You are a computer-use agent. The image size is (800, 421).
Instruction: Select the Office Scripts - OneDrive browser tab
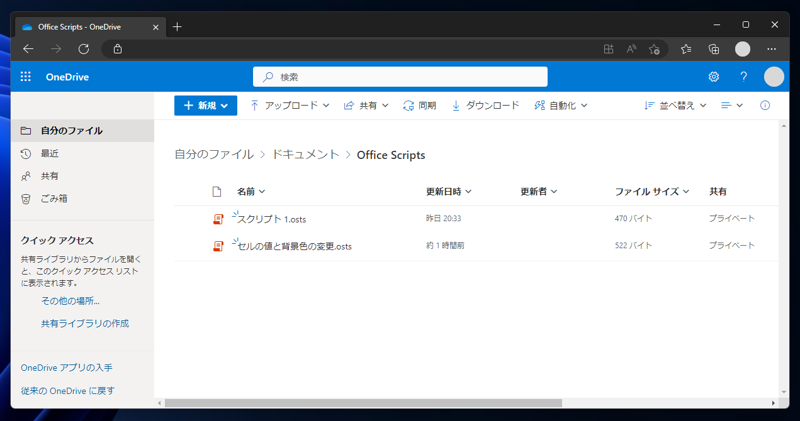click(x=90, y=27)
